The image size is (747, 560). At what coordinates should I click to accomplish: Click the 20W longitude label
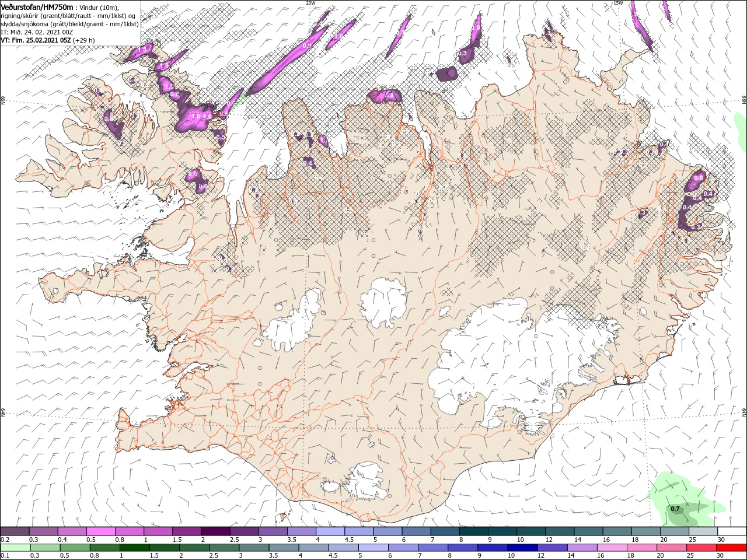click(310, 3)
